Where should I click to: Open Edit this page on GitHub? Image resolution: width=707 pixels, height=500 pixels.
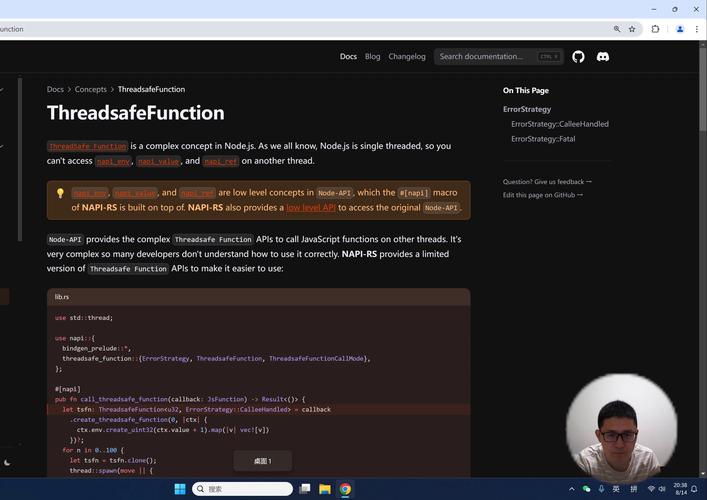click(x=542, y=195)
